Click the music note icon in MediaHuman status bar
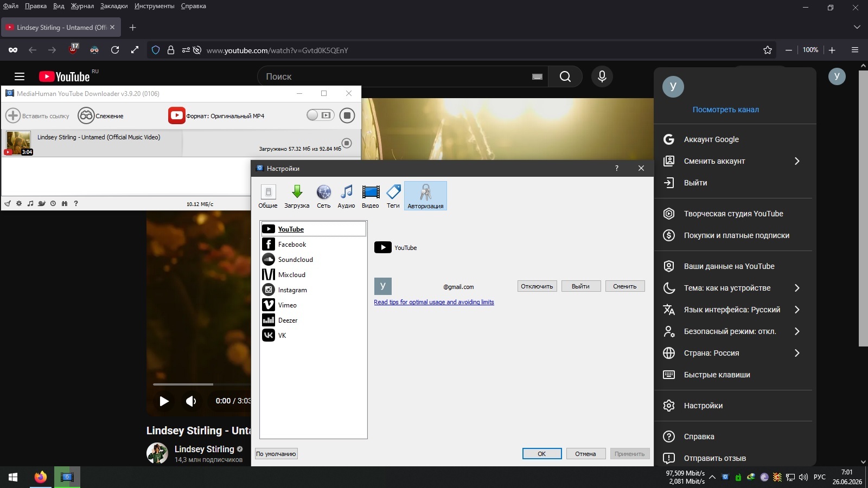 click(x=30, y=204)
